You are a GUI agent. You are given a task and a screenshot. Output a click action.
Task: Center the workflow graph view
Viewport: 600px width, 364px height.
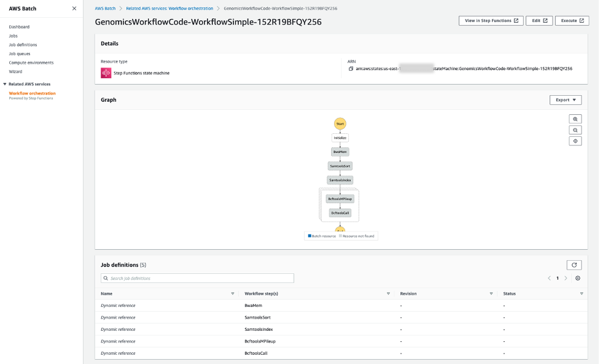point(575,141)
